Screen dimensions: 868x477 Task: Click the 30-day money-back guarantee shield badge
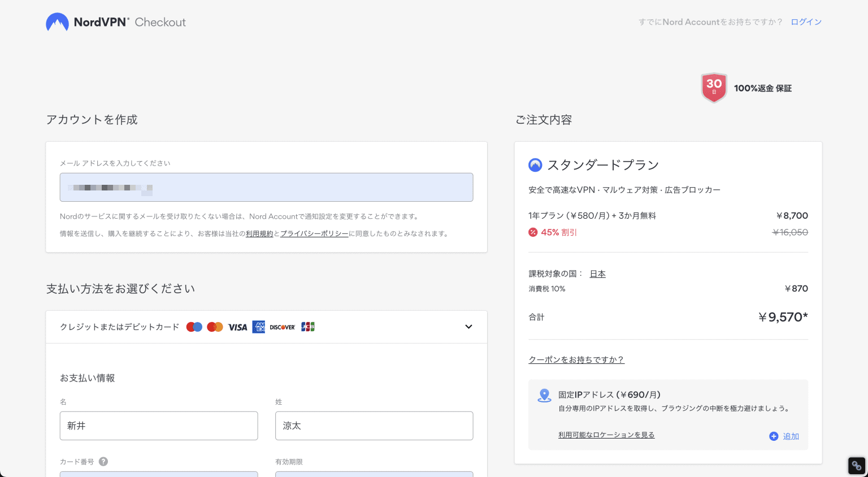(x=714, y=88)
